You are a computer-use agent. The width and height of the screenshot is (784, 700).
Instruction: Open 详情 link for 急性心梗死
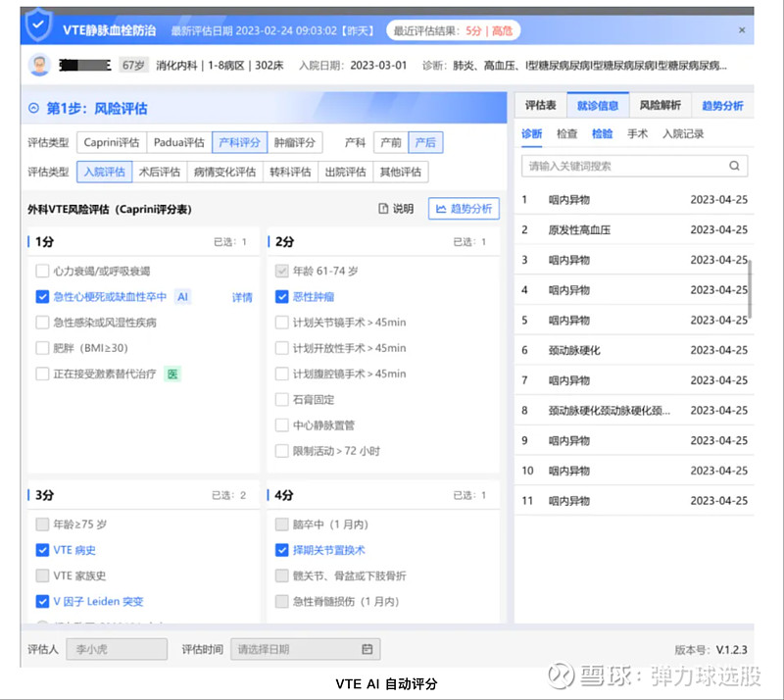(241, 297)
